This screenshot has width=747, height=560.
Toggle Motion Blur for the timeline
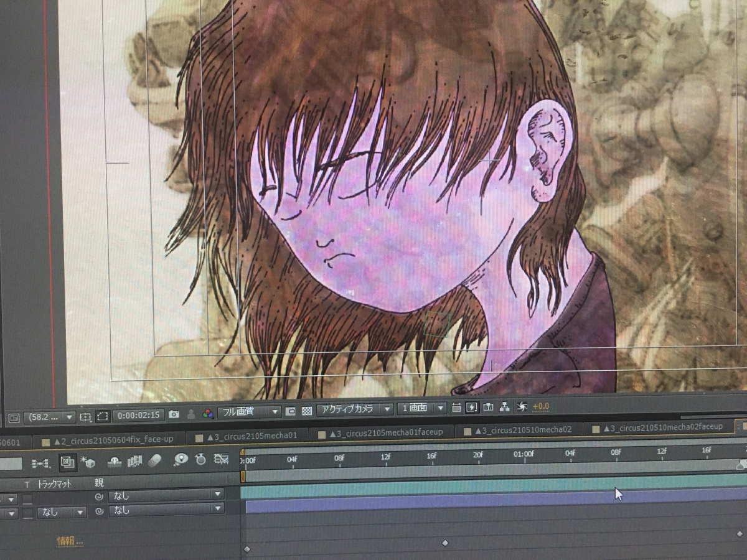click(155, 460)
